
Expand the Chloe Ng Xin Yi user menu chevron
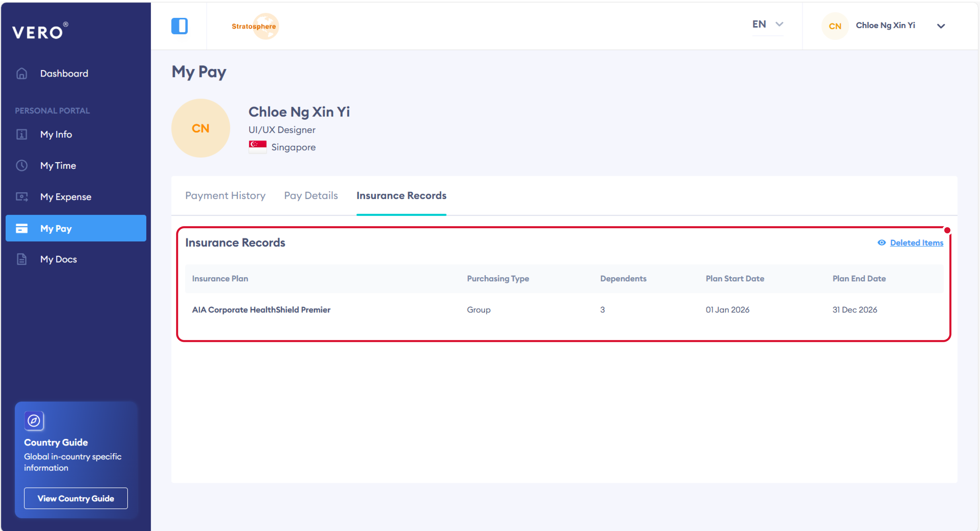coord(941,26)
